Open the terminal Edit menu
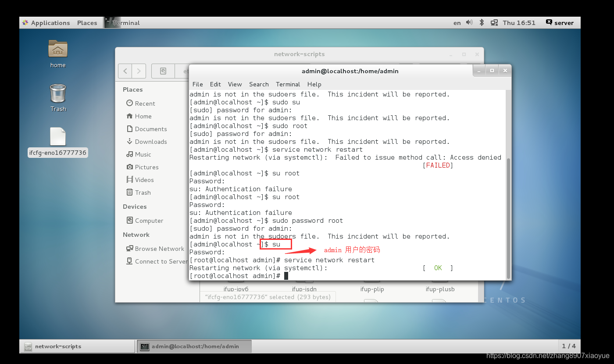The height and width of the screenshot is (364, 614). click(x=215, y=84)
